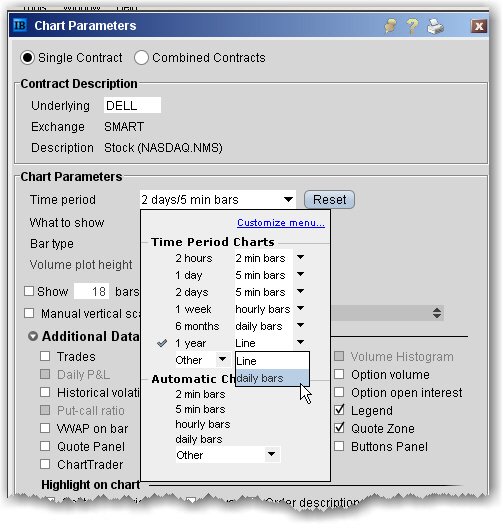This screenshot has height=531, width=502.
Task: Click the pushpin icon in title bar
Action: point(391,26)
